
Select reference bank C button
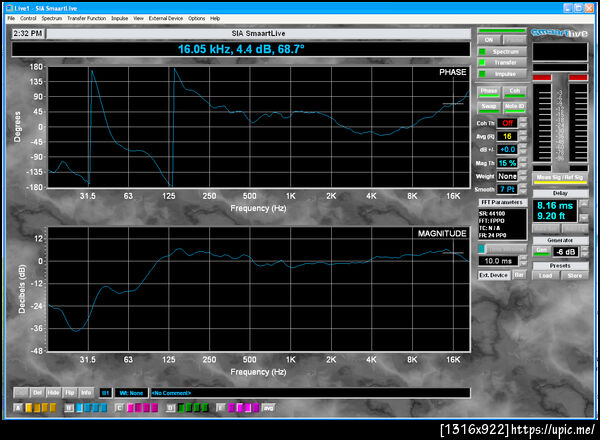click(119, 408)
